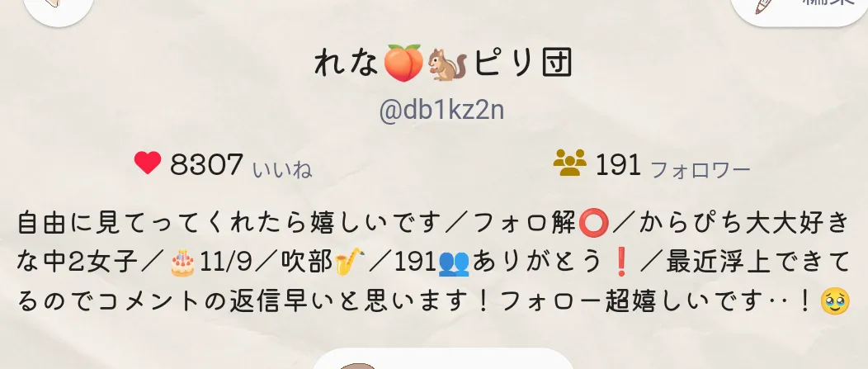Viewport: 868px width, 369px height.
Task: Open the 8307 いいね likes count
Action: coord(223,165)
